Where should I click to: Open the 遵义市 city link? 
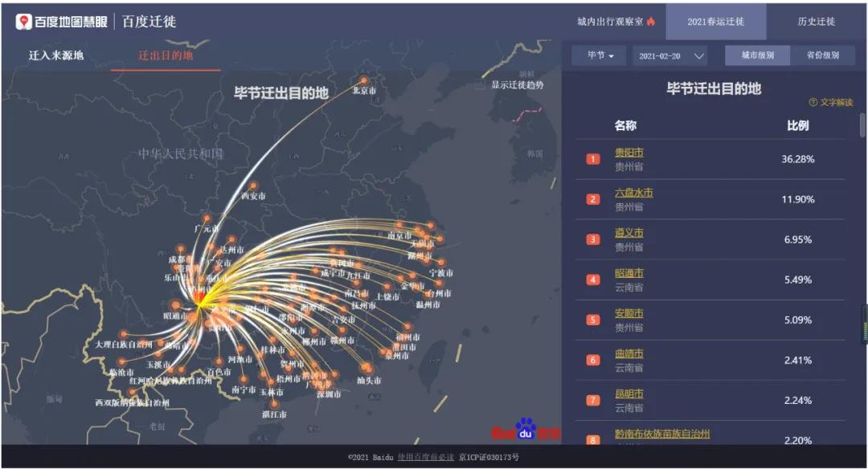click(x=628, y=233)
